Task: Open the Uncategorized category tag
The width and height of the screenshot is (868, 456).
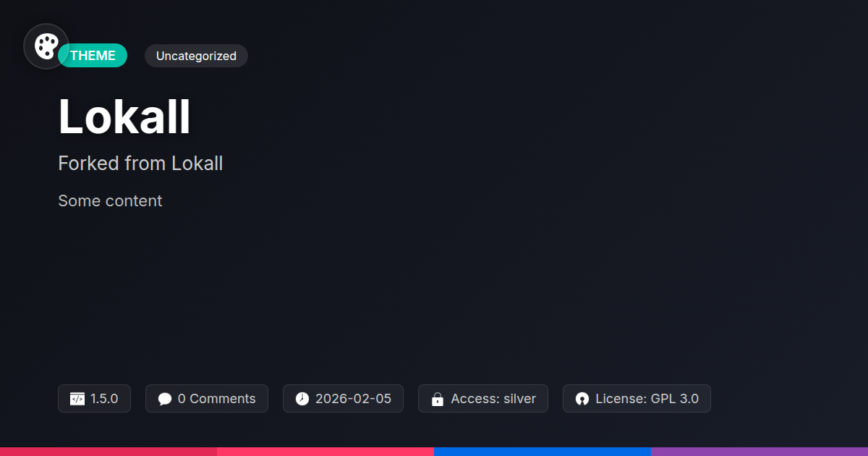Action: point(196,56)
